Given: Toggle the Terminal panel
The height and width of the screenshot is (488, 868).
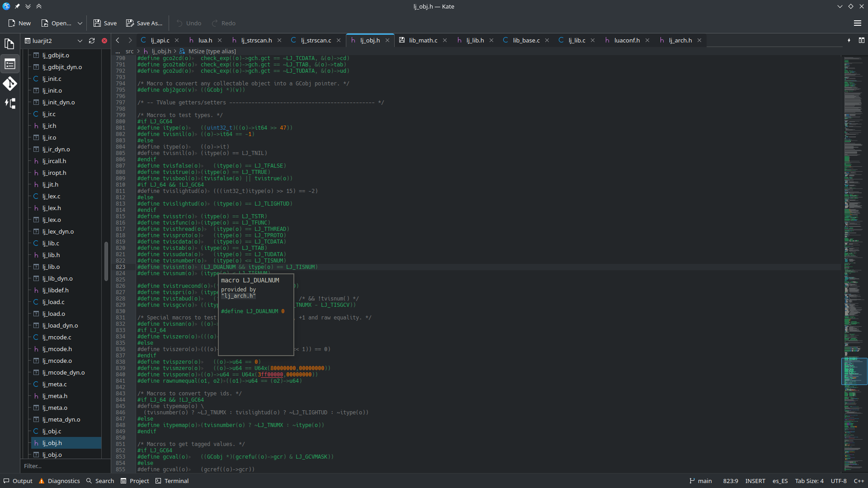Looking at the screenshot, I should pyautogui.click(x=172, y=481).
